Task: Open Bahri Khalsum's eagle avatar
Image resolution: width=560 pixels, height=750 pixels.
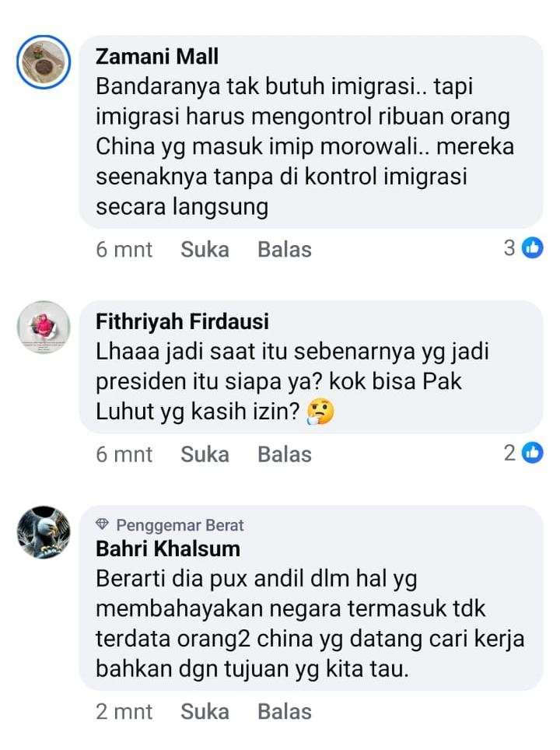Action: pyautogui.click(x=44, y=532)
